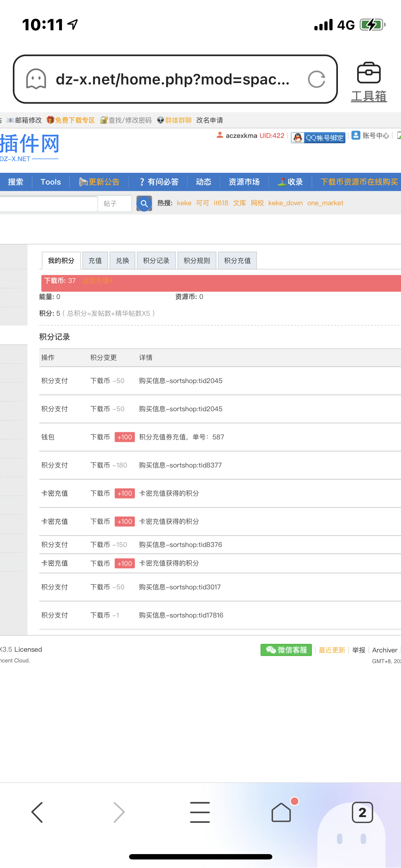Open the tabs counter showing 2
This screenshot has width=401, height=868.
point(363,812)
